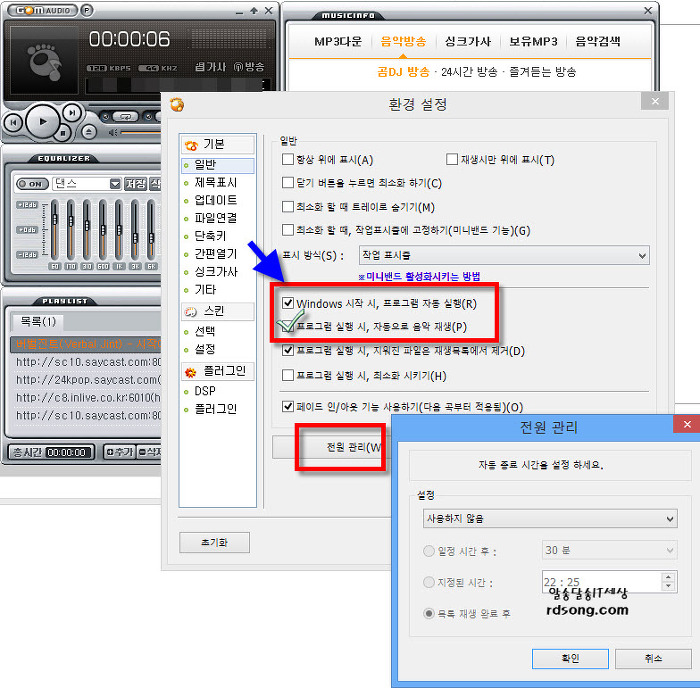Click the round P button beside GOM Audio logo
The width and height of the screenshot is (700, 688).
click(x=86, y=10)
